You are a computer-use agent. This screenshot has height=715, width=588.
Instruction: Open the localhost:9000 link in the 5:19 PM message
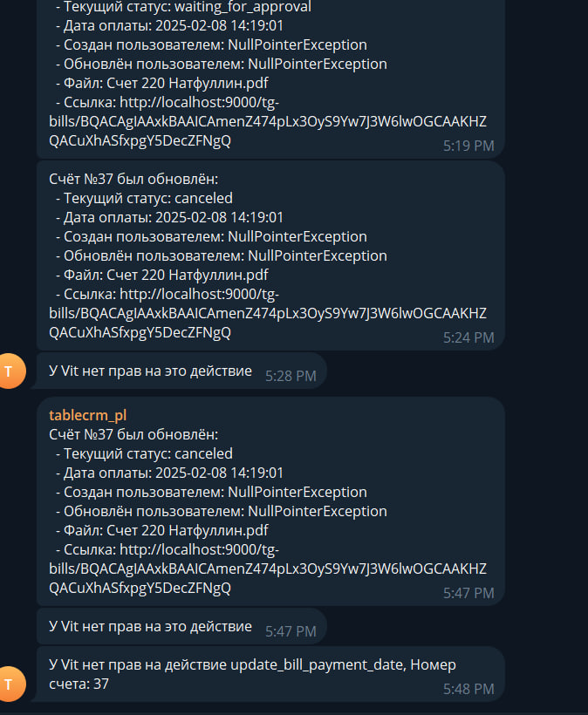268,121
